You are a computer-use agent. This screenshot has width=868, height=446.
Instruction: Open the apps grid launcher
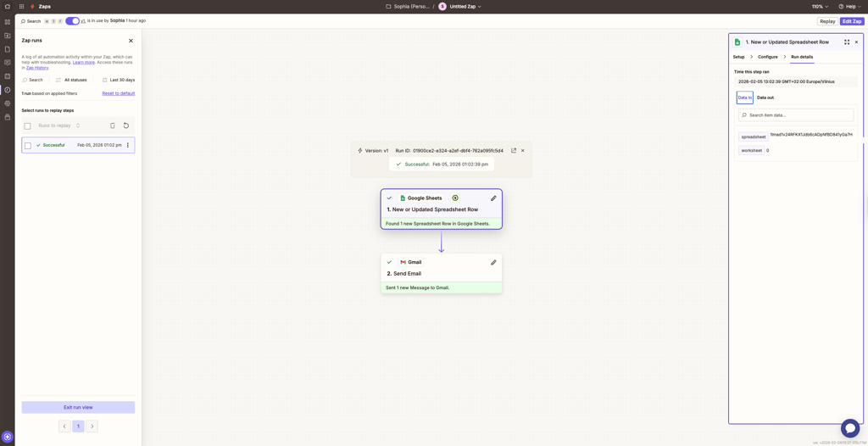[x=21, y=7]
